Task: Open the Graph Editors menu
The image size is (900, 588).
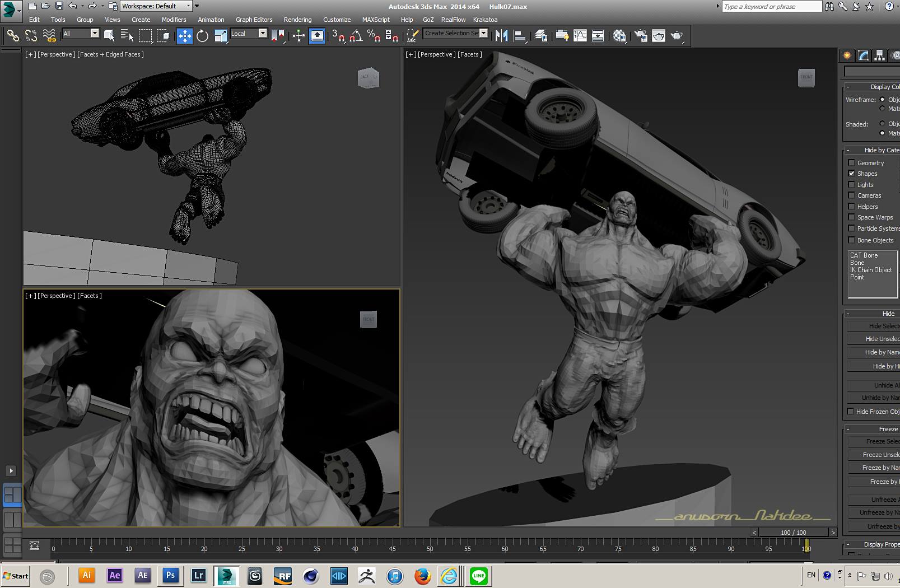Action: point(254,20)
